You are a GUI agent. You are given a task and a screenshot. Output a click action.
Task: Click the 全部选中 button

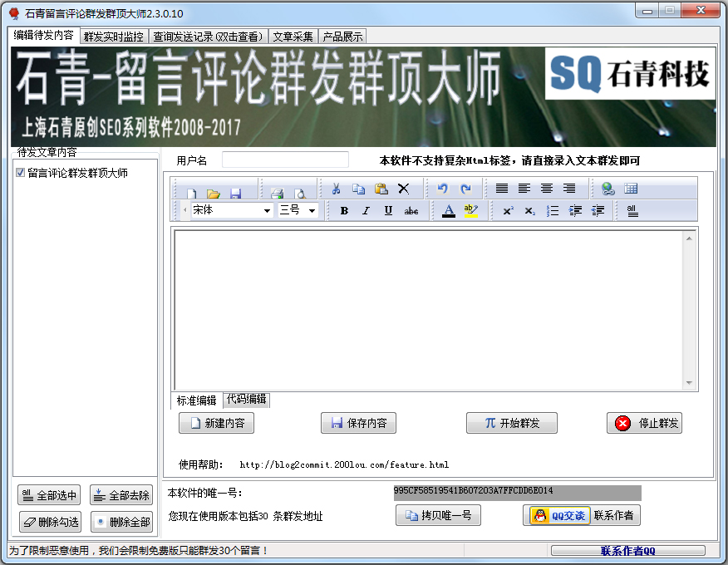(x=49, y=495)
